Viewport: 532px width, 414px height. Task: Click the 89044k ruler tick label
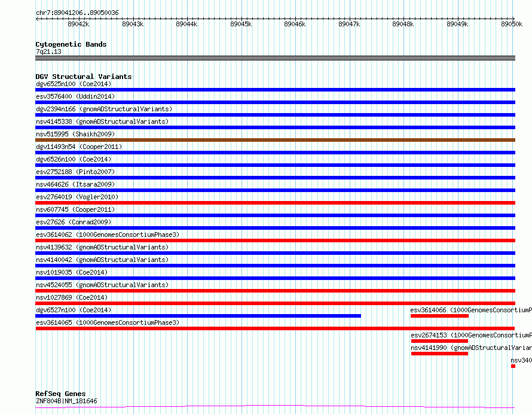pos(186,24)
